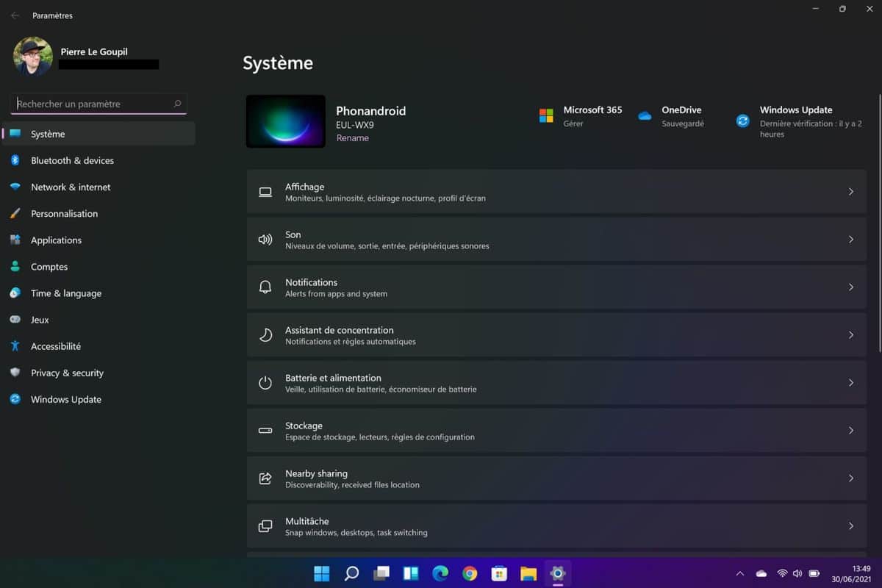This screenshot has width=882, height=588.
Task: Click the Comptes person icon
Action: (x=15, y=267)
